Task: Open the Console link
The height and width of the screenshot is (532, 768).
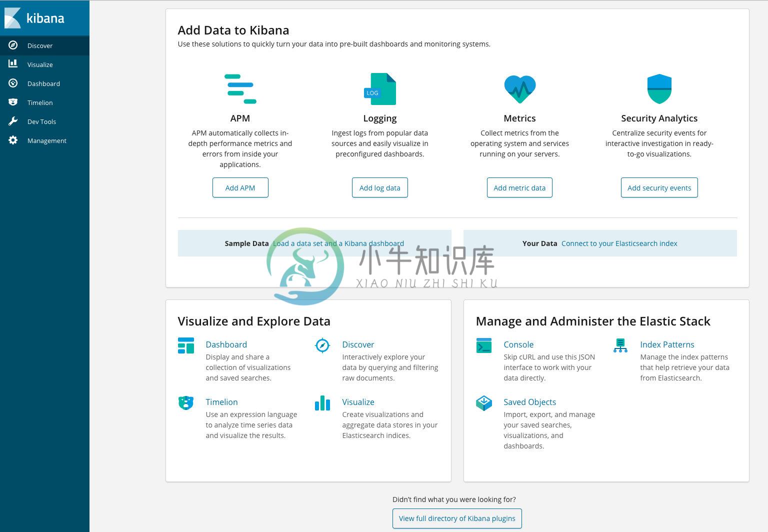Action: [518, 344]
